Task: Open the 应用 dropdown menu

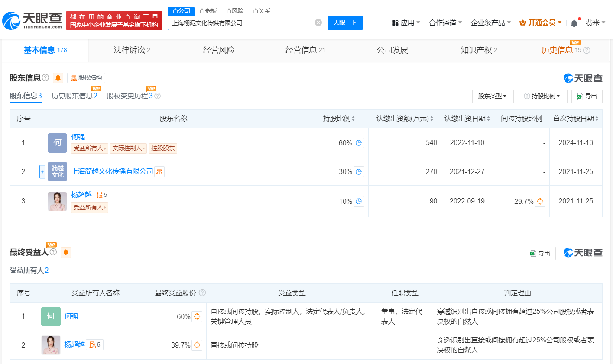Action: click(406, 23)
